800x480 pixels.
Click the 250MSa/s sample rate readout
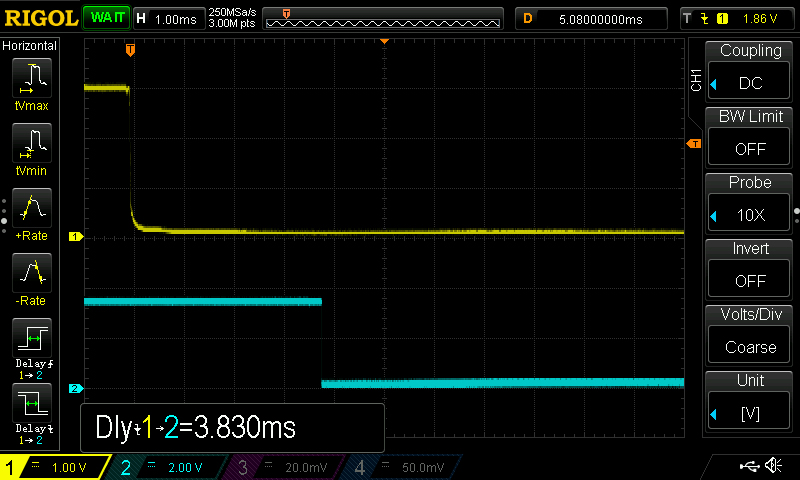click(x=232, y=12)
